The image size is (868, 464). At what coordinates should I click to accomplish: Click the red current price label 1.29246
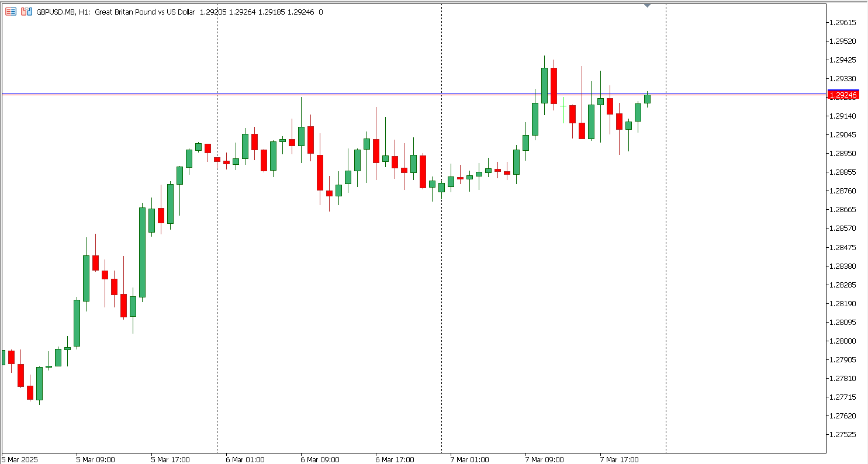pyautogui.click(x=843, y=95)
